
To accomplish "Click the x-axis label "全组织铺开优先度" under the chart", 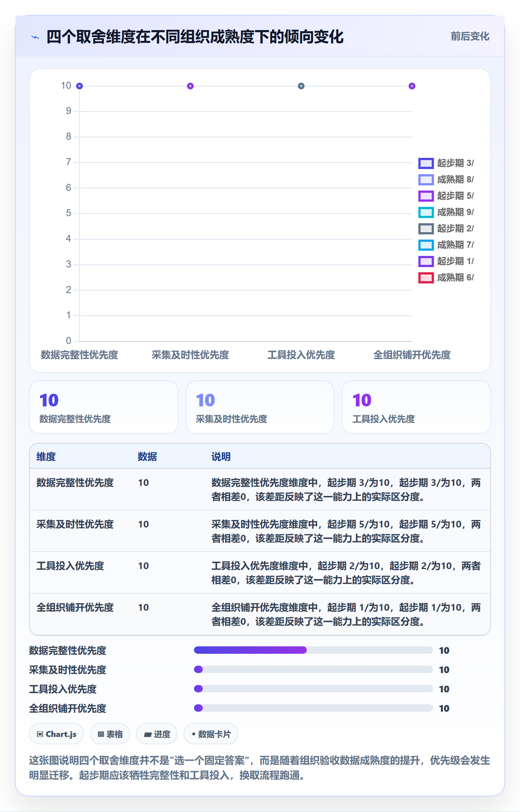I will [412, 355].
